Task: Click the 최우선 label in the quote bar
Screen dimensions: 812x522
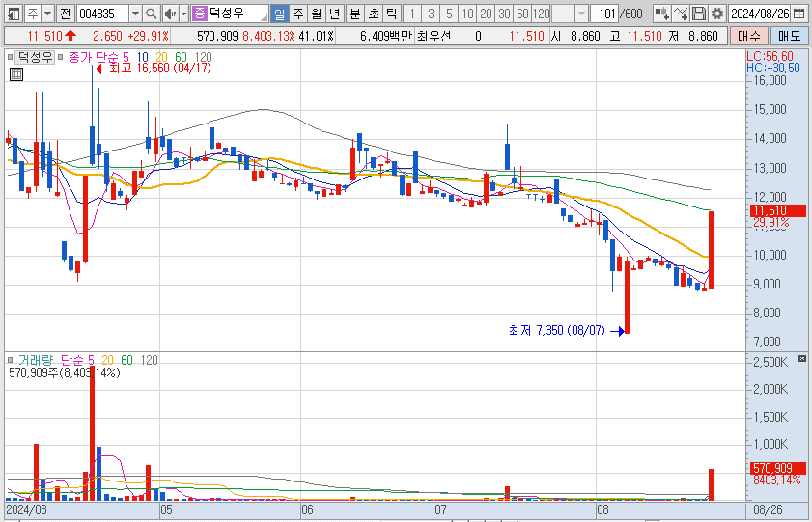Action: pyautogui.click(x=434, y=36)
